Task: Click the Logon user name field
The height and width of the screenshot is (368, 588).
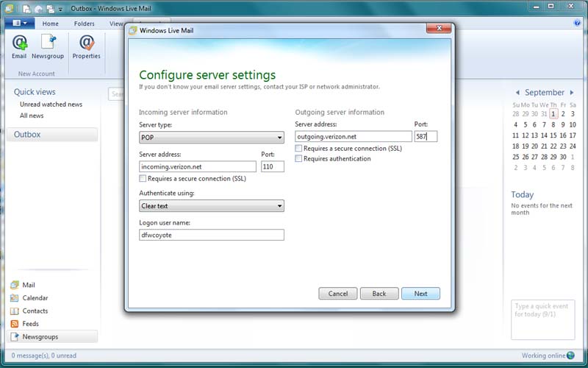Action: click(x=212, y=235)
